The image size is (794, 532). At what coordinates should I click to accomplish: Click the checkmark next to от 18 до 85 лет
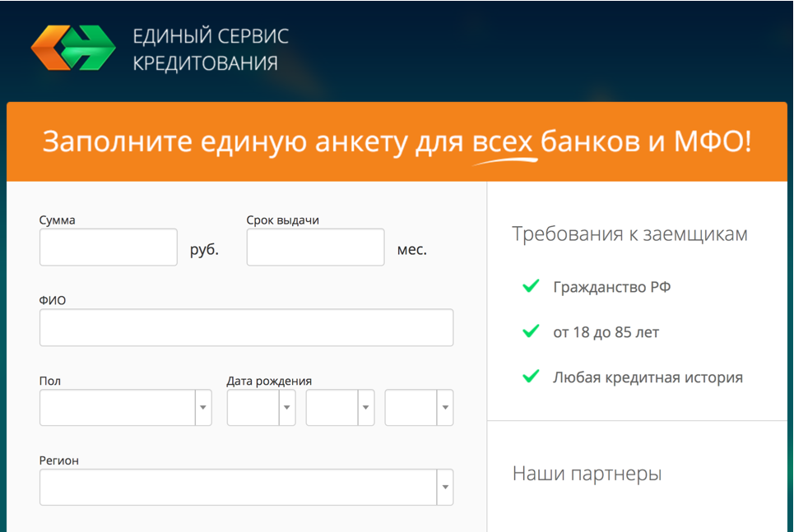pyautogui.click(x=531, y=331)
